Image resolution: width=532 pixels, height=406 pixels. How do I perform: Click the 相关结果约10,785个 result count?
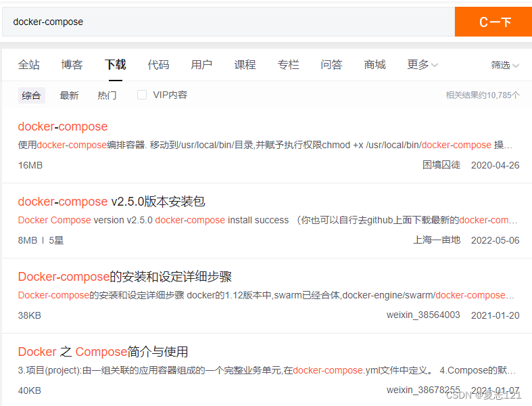tap(483, 95)
